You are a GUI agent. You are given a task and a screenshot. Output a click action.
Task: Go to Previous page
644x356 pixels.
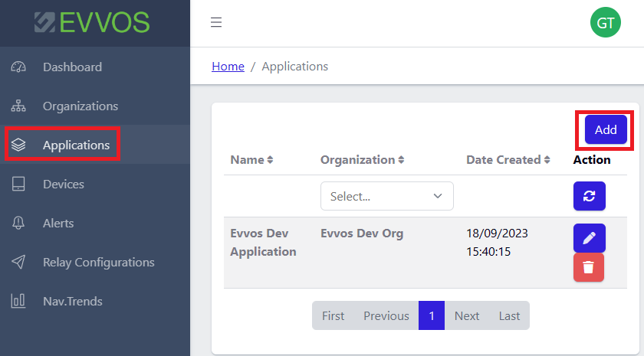pyautogui.click(x=386, y=315)
